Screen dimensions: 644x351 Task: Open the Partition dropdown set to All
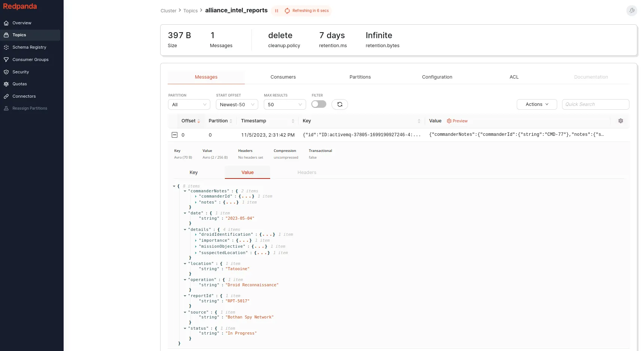189,105
